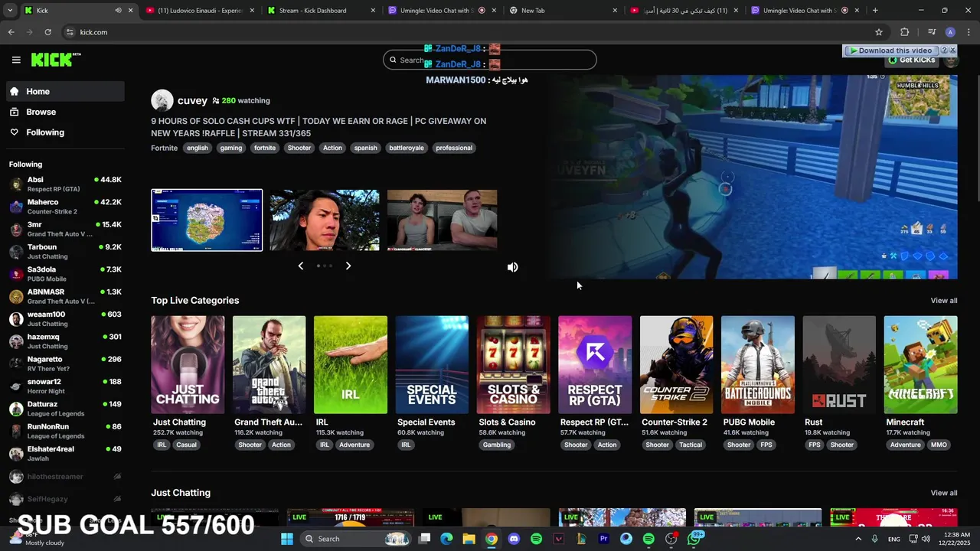
Task: Open the Windows Start menu
Action: click(x=287, y=539)
